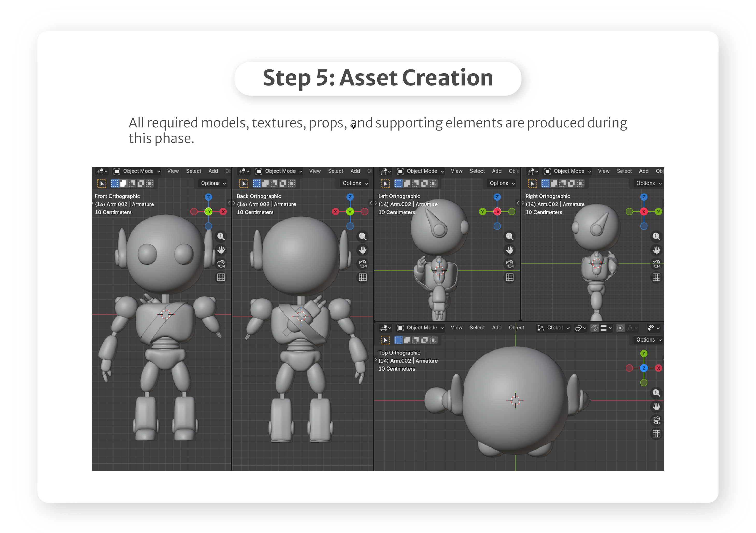Image resolution: width=756 pixels, height=533 pixels.
Task: Toggle snapping magnet in Top viewport header
Action: [594, 328]
